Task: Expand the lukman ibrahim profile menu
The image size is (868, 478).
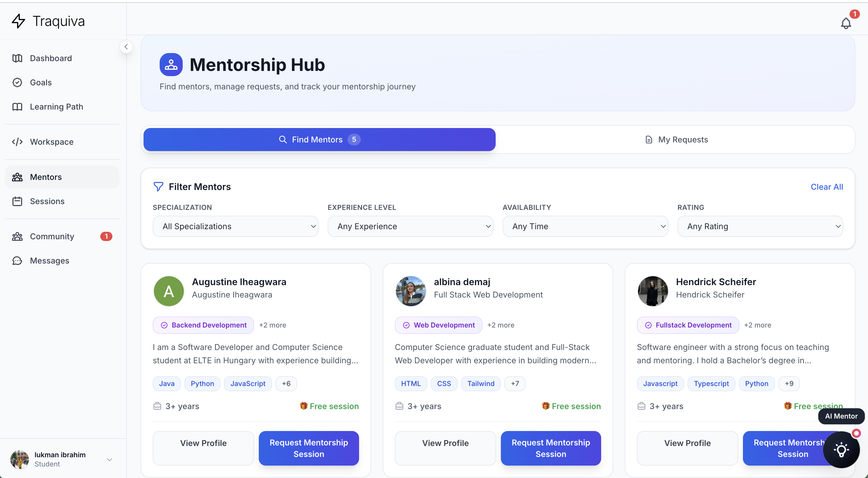Action: [110, 459]
